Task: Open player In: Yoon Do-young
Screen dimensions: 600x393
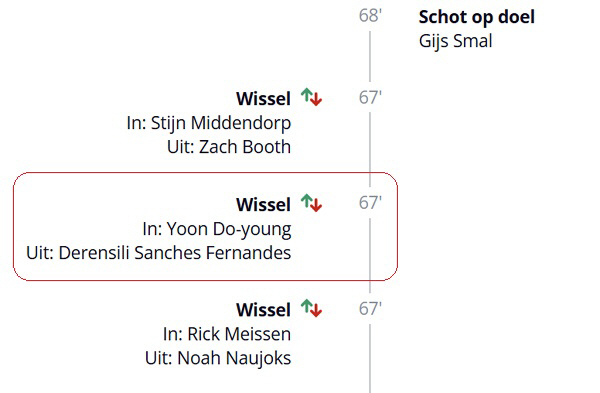Action: [x=217, y=229]
